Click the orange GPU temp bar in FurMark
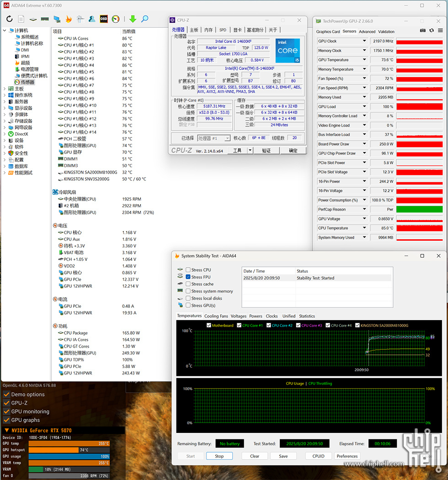This screenshot has width=448, height=480. [x=69, y=443]
